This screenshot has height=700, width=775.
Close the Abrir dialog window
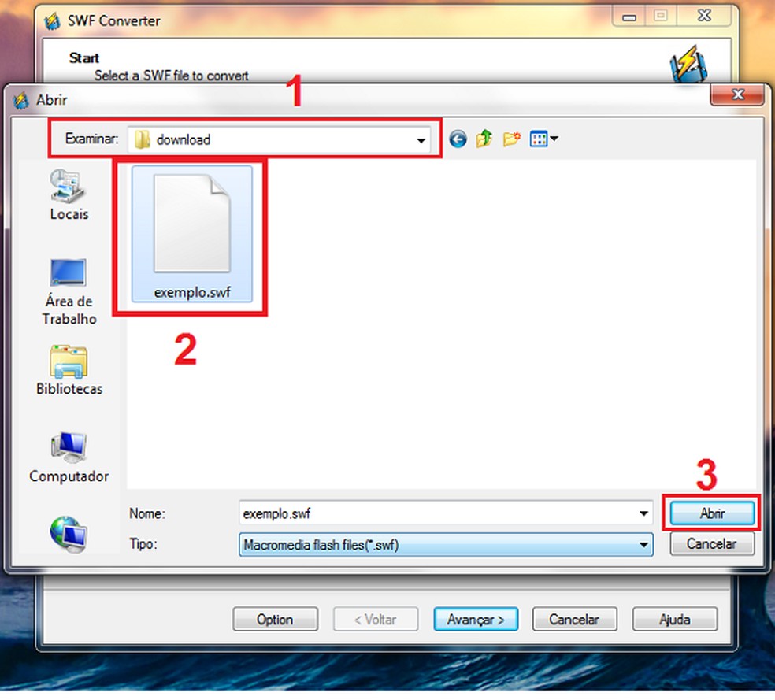[737, 94]
